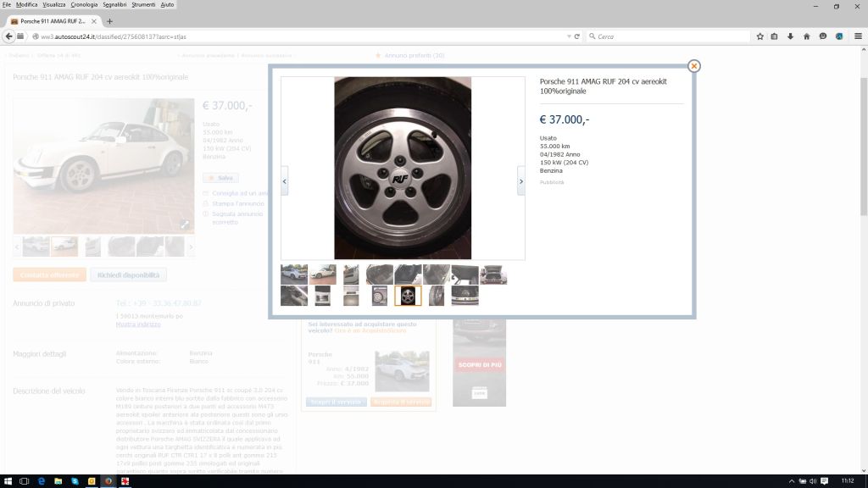Open the Firefox hamburger menu

coord(858,36)
